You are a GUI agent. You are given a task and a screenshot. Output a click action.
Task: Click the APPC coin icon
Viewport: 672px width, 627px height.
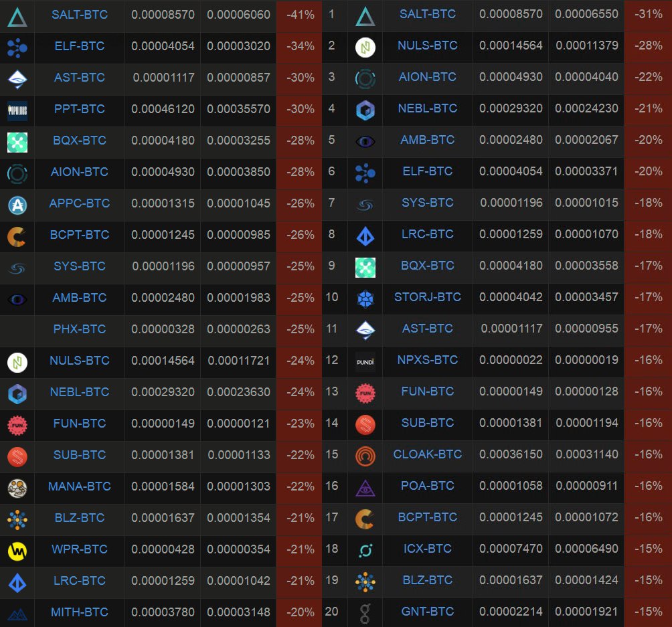click(x=17, y=205)
